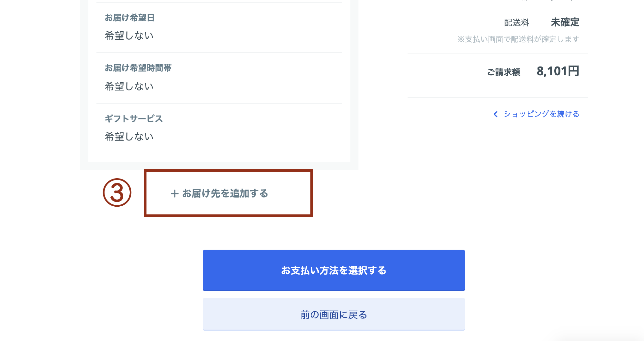Click the circled number 3 marker
The height and width of the screenshot is (341, 644).
point(117,192)
